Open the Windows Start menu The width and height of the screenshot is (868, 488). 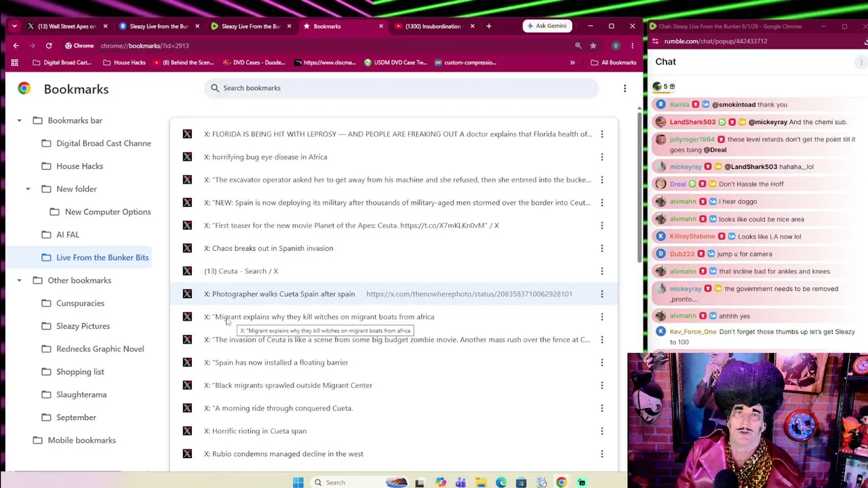[x=298, y=483]
